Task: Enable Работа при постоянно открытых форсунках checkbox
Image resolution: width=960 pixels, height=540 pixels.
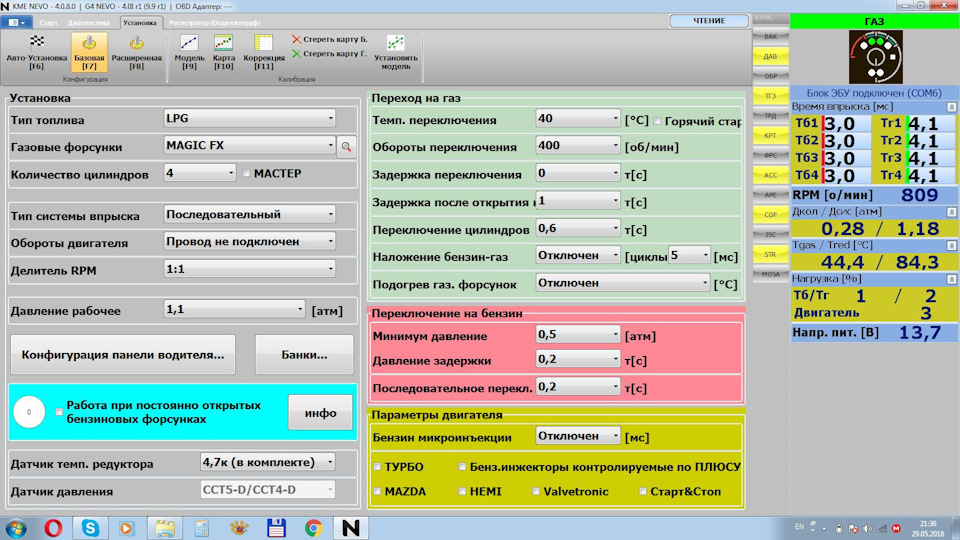Action: pyautogui.click(x=59, y=412)
